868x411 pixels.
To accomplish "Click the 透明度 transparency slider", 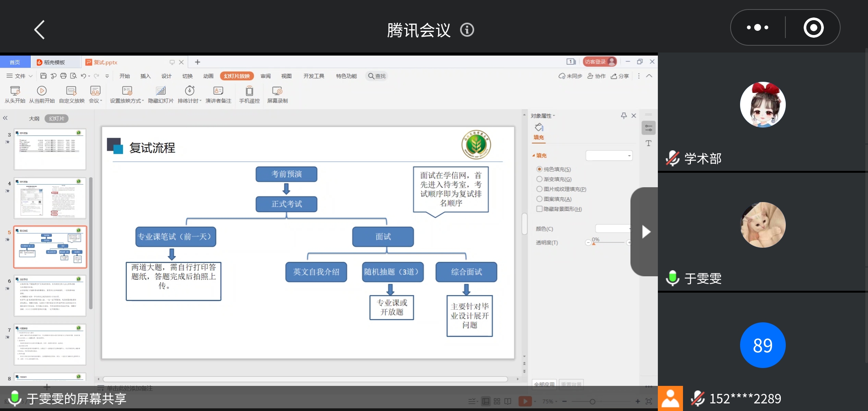I will 608,242.
